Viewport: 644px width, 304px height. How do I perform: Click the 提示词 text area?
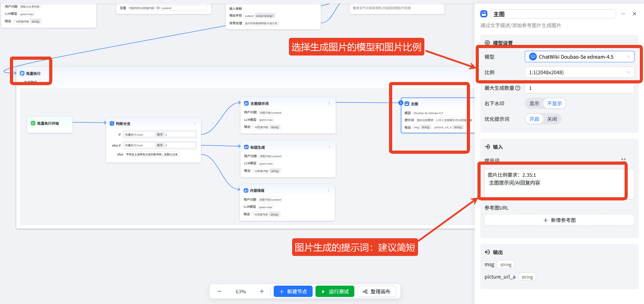(559, 184)
